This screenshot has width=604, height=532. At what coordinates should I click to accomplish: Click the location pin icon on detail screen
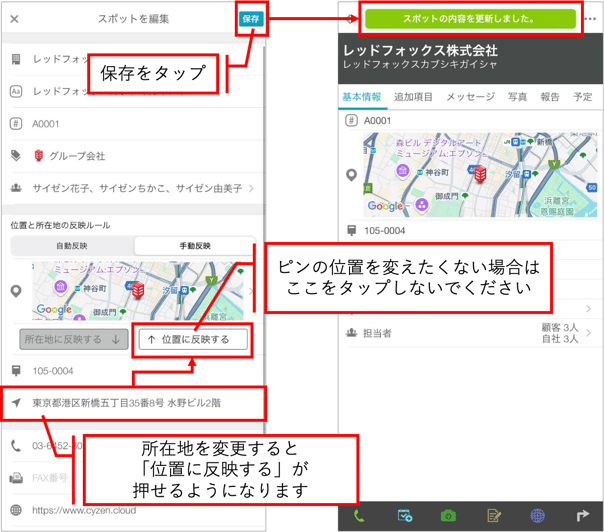351,175
